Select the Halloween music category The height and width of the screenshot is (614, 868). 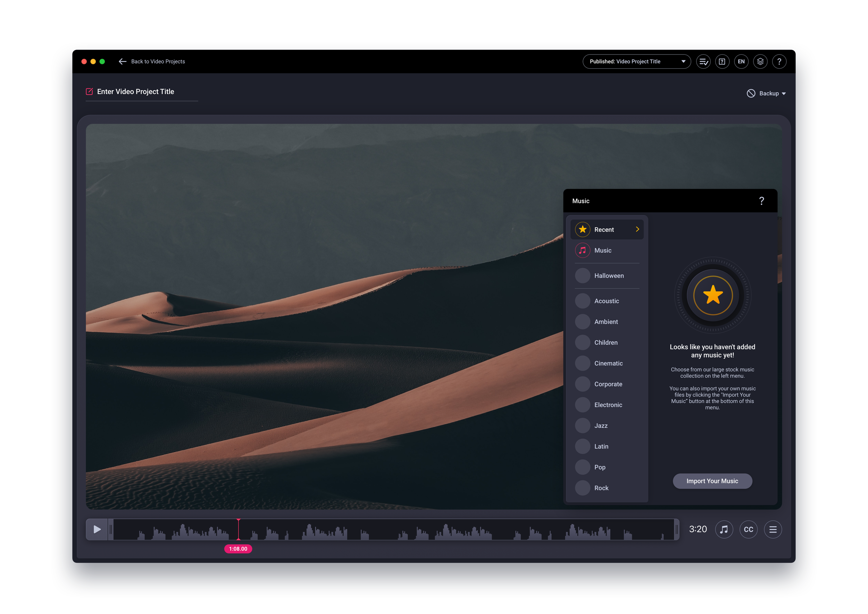coord(609,276)
